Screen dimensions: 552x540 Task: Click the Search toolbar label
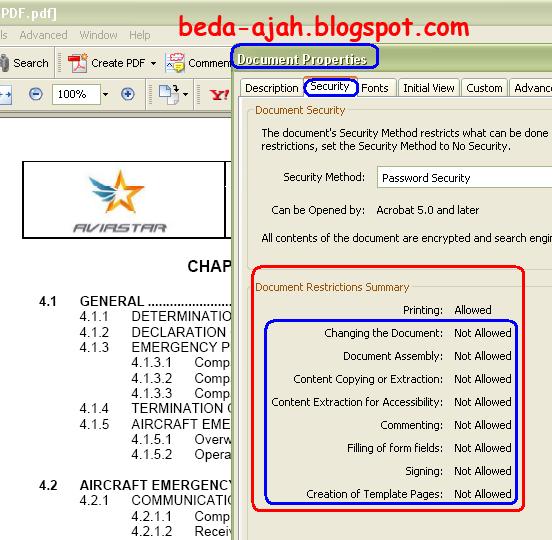[x=31, y=63]
